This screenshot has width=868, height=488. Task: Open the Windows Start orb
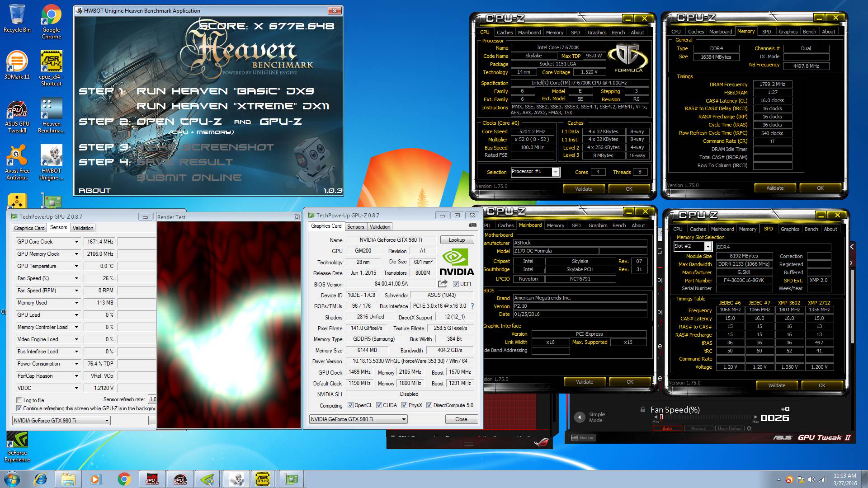tap(12, 479)
